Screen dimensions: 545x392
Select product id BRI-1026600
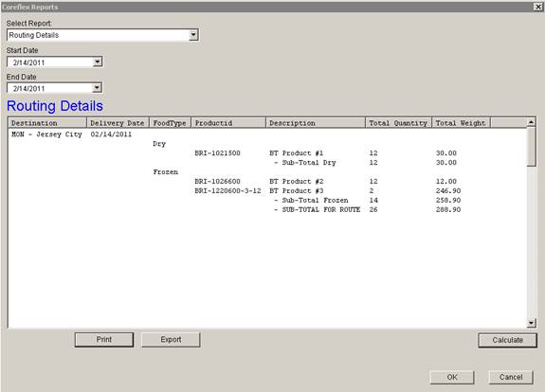pyautogui.click(x=217, y=181)
